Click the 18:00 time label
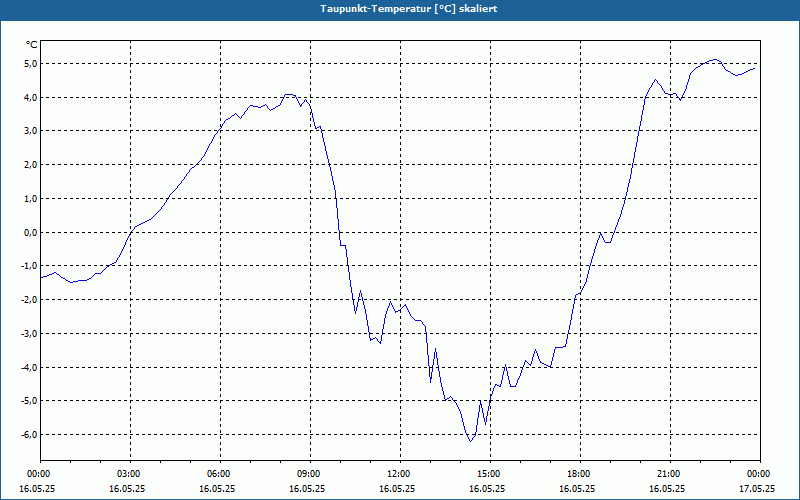800x500 pixels. click(x=580, y=474)
